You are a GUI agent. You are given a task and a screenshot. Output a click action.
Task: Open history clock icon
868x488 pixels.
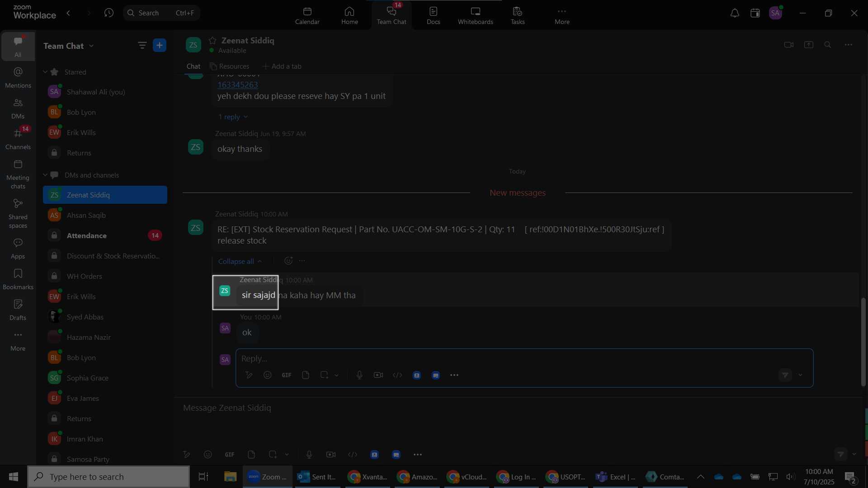pos(108,13)
